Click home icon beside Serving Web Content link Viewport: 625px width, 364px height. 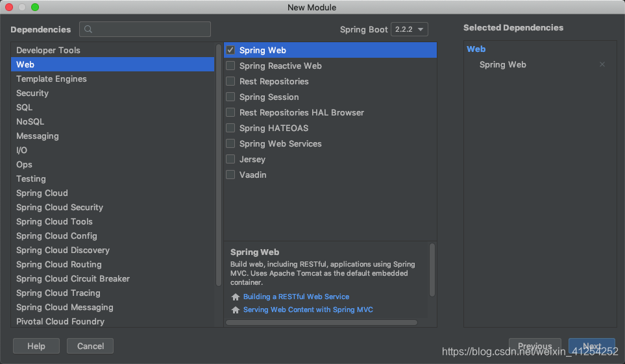(x=236, y=309)
